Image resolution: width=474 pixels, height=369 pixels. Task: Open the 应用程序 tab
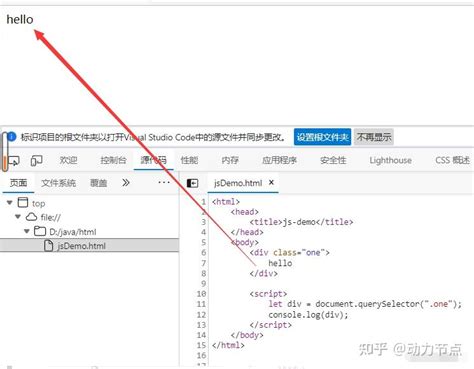(279, 160)
